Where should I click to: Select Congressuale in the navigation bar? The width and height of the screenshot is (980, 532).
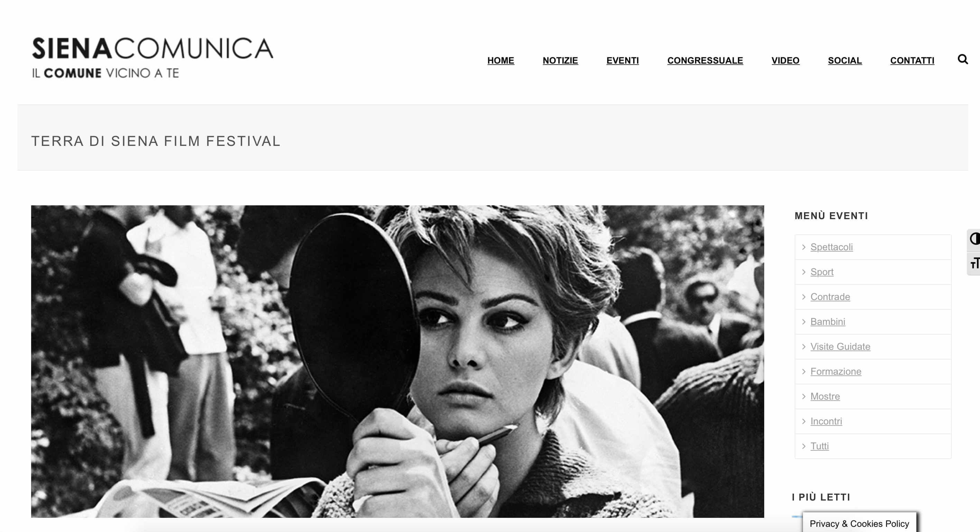pos(705,60)
